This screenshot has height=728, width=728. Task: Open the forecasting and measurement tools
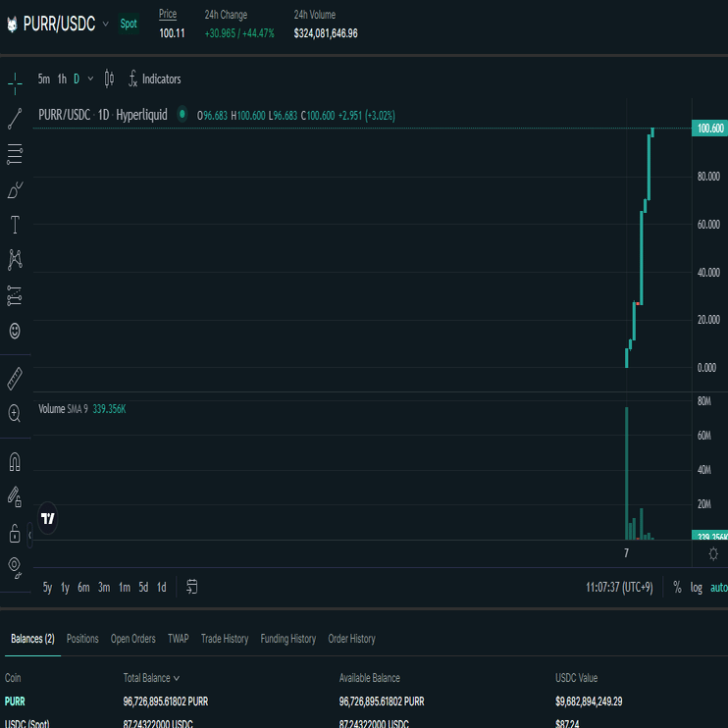pyautogui.click(x=15, y=295)
